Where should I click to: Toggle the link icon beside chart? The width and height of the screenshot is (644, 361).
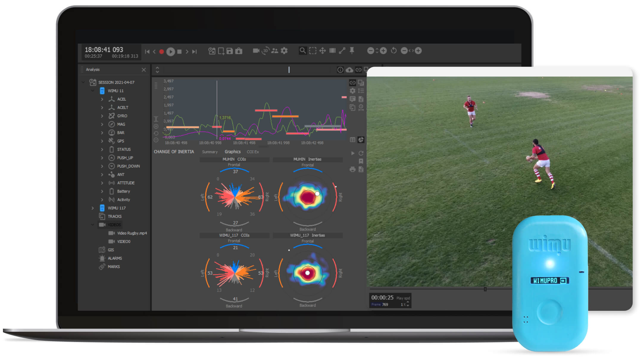(x=352, y=83)
